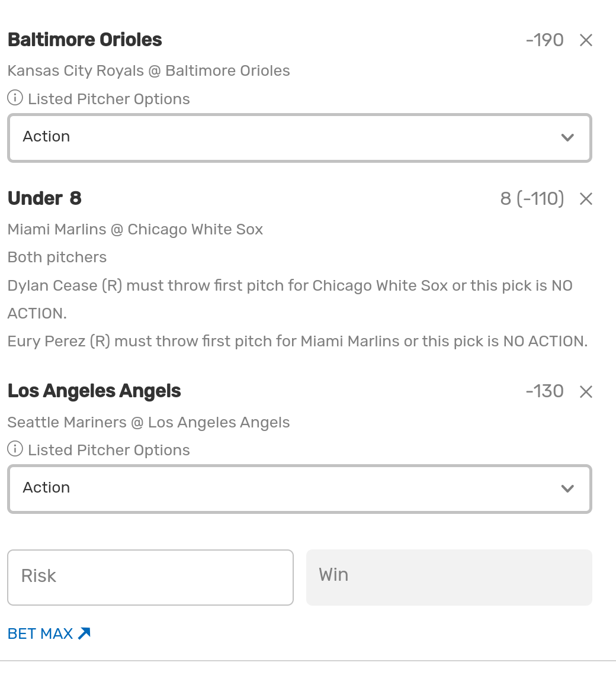The image size is (616, 685).
Task: Click Orioles Listed Pitcher Options label
Action: click(109, 99)
